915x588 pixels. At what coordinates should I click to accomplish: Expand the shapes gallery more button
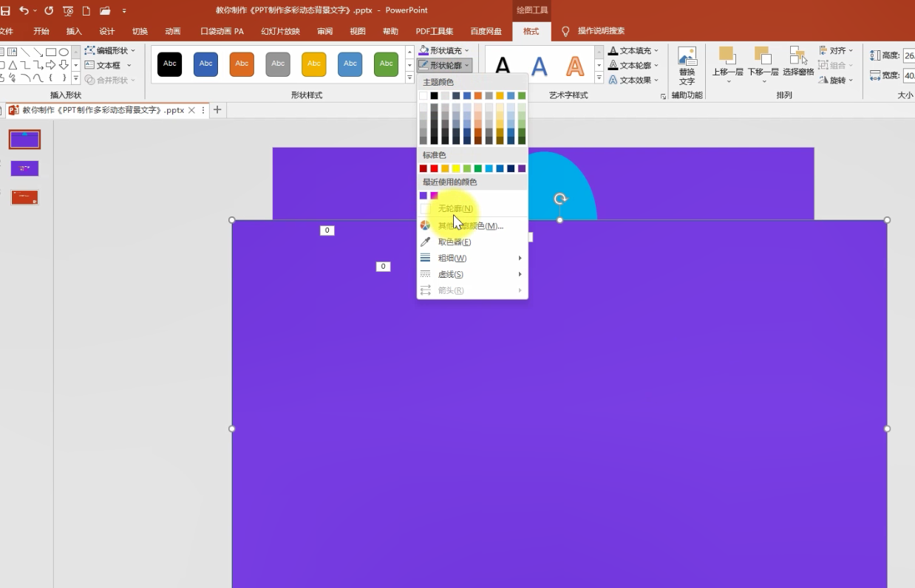(x=76, y=78)
